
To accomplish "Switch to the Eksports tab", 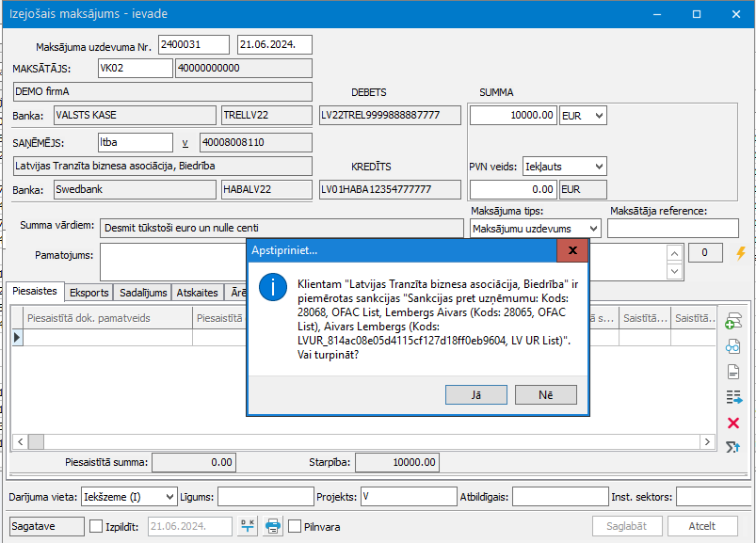I will coord(88,293).
